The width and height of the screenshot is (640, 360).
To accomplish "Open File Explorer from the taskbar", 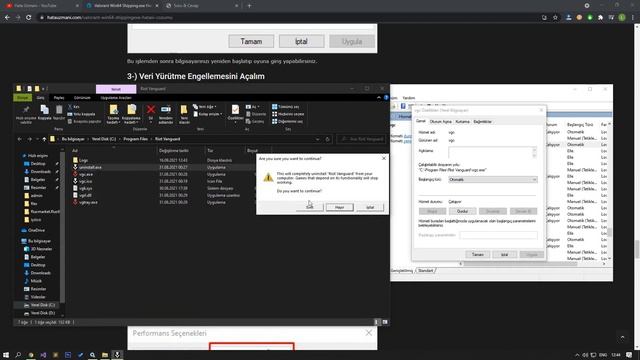I will (105, 355).
